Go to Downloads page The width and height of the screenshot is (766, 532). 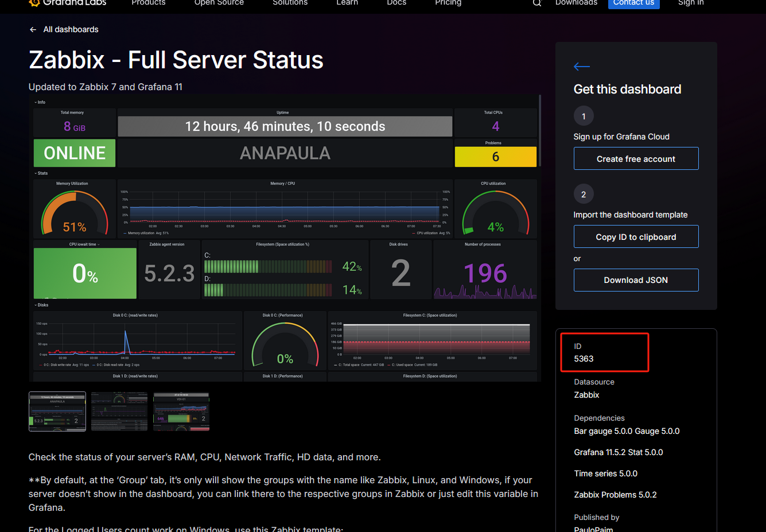click(x=576, y=3)
